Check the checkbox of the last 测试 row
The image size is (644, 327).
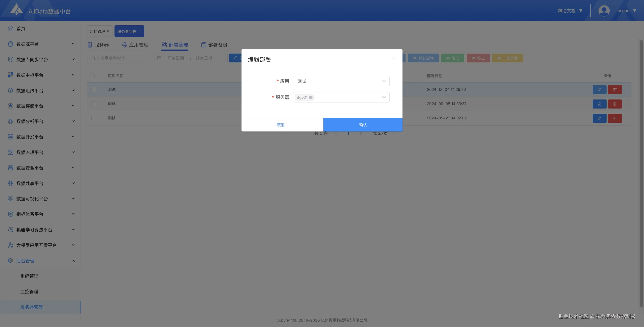(94, 118)
